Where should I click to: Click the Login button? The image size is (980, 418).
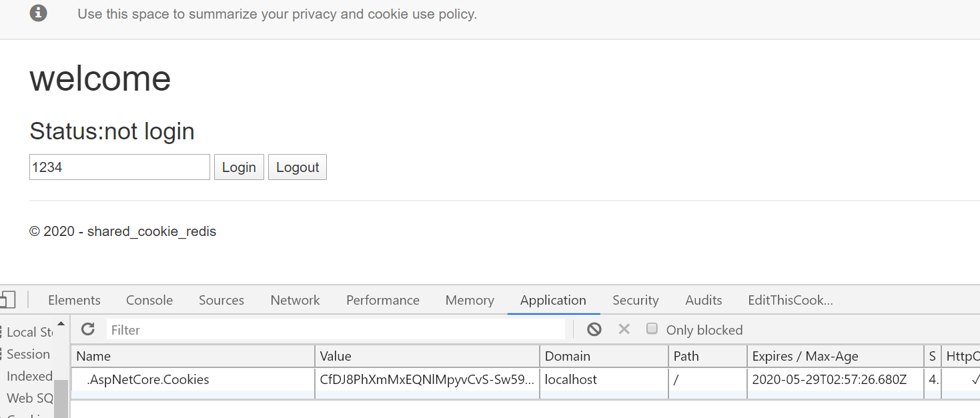coord(239,167)
